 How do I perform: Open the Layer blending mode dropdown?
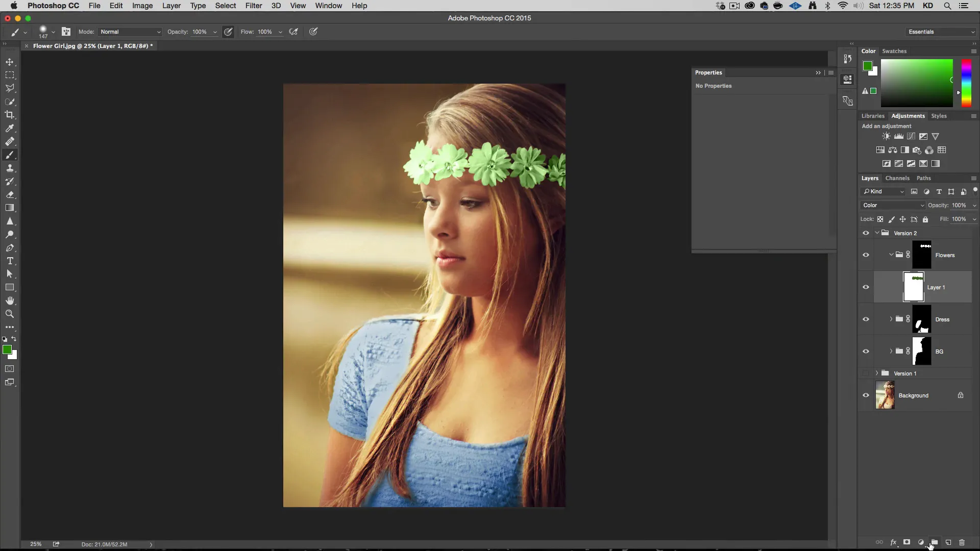pos(892,205)
